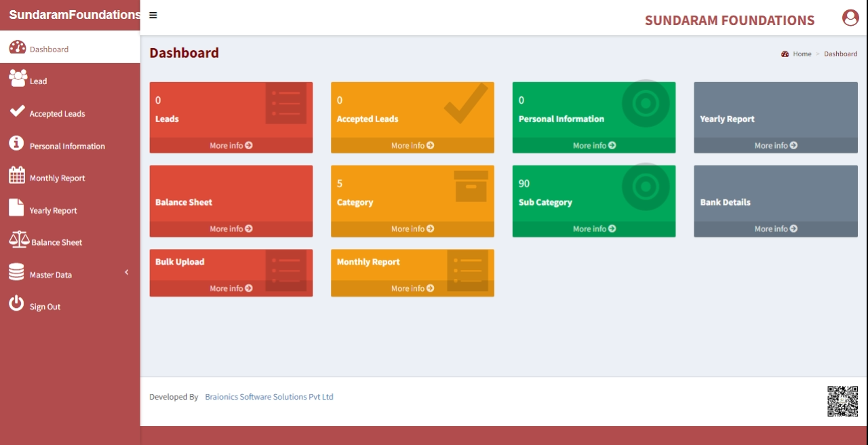
Task: Open the user profile avatar icon
Action: [x=850, y=18]
